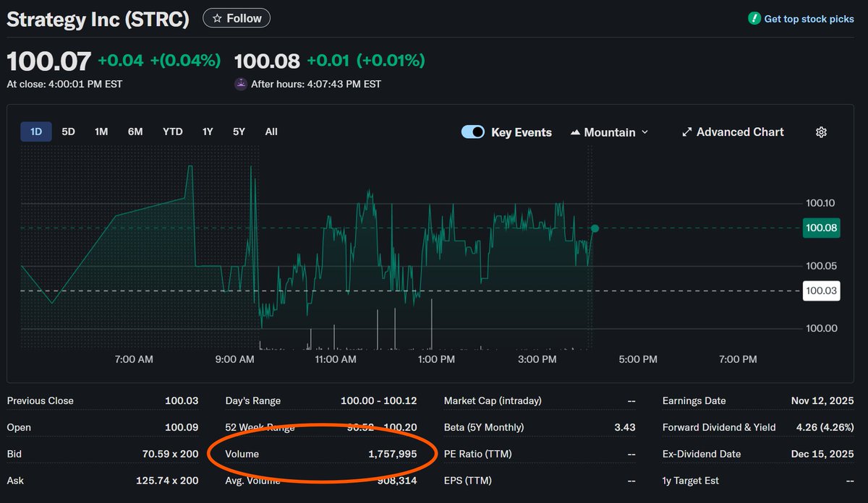Click the PE Ratio (TTM) label
The height and width of the screenshot is (503, 868).
[x=478, y=454]
